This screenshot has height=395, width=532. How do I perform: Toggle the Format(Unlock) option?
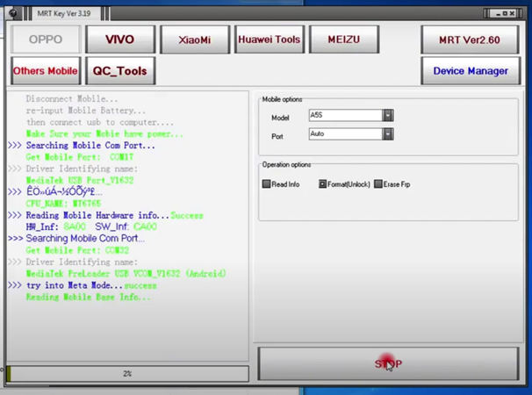tap(322, 184)
